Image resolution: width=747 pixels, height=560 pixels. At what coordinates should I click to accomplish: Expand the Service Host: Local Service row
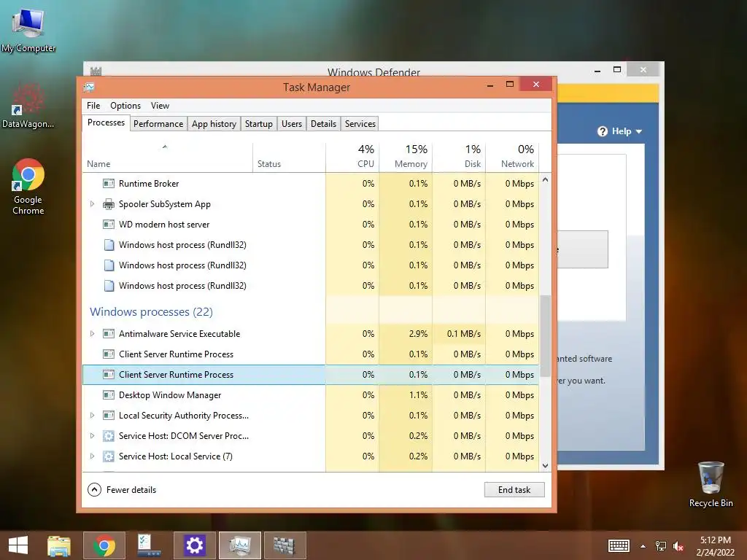pyautogui.click(x=92, y=456)
